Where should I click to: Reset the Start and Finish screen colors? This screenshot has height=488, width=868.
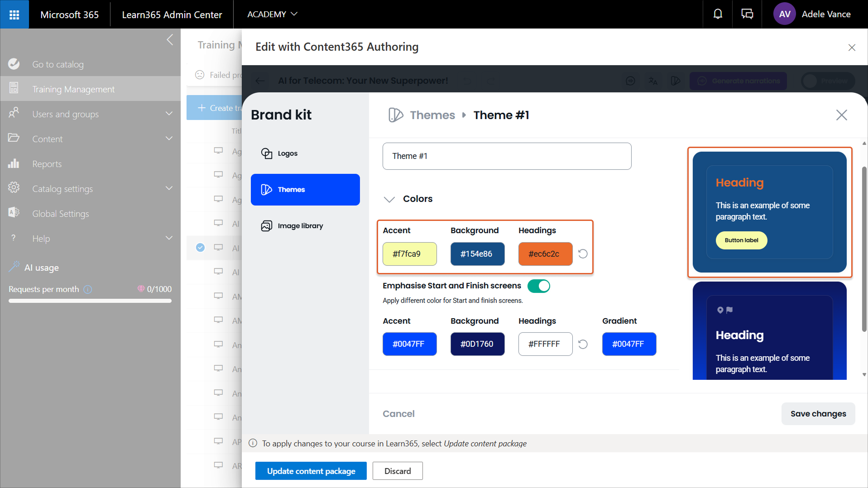coord(583,344)
